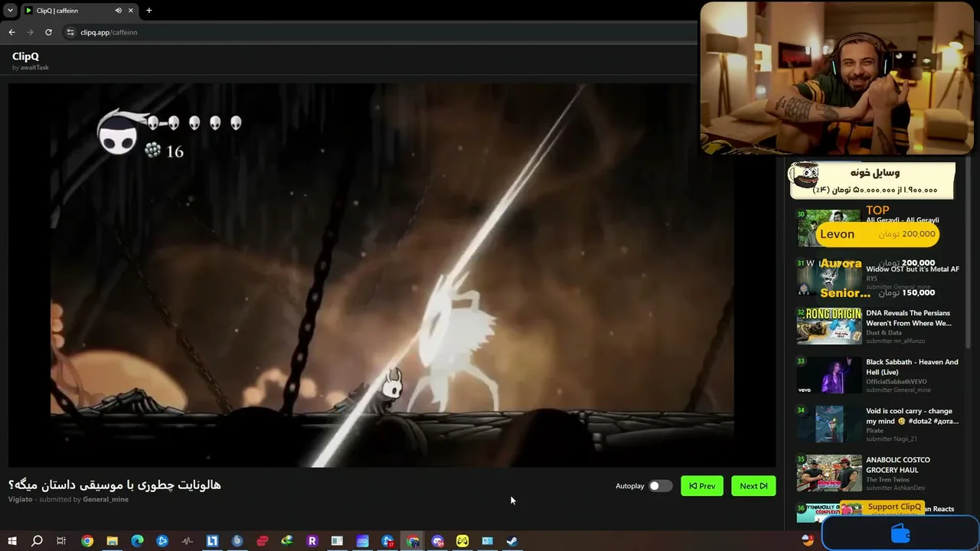
Task: Switch to the active Chrome profile window on taskbar
Action: pos(413,541)
